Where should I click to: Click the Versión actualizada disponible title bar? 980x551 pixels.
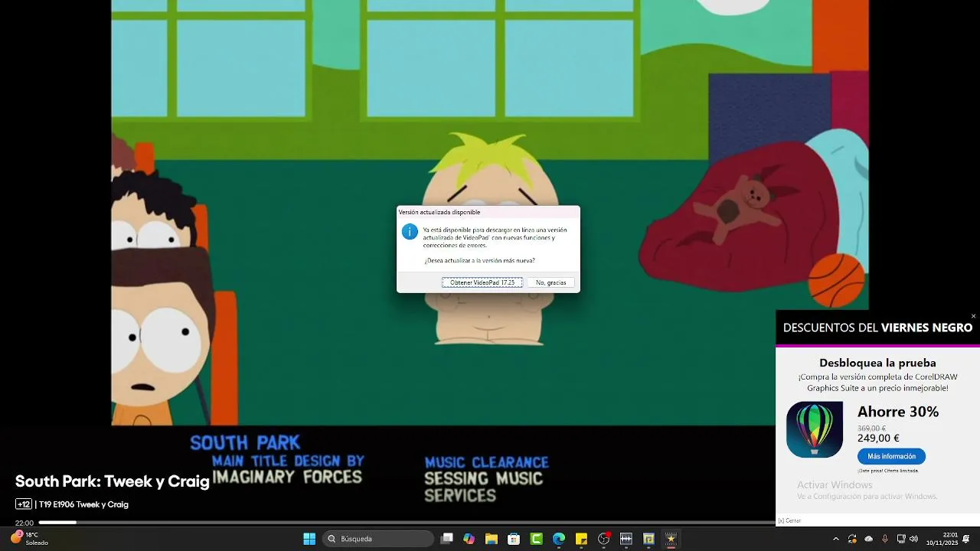[488, 212]
